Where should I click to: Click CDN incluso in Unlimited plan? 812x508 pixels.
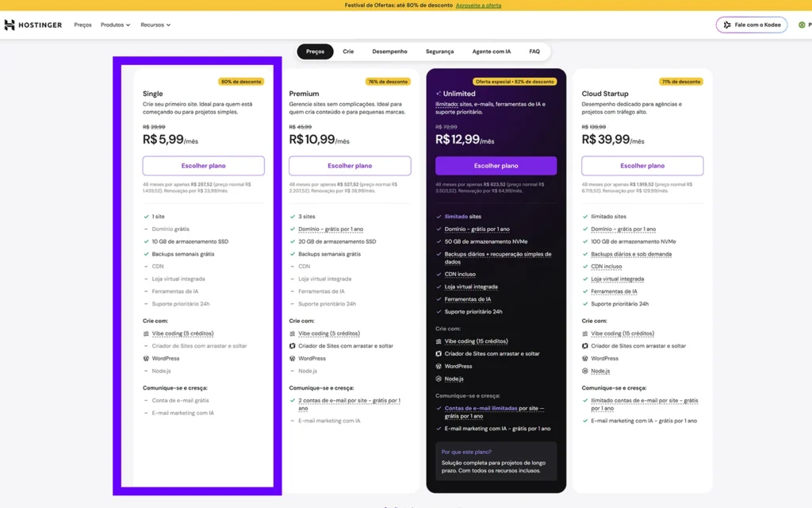click(460, 274)
